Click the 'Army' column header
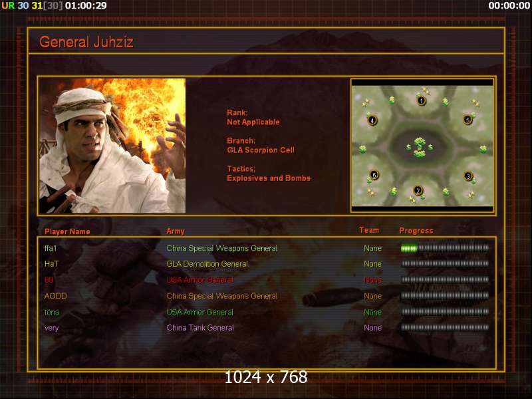 (176, 231)
